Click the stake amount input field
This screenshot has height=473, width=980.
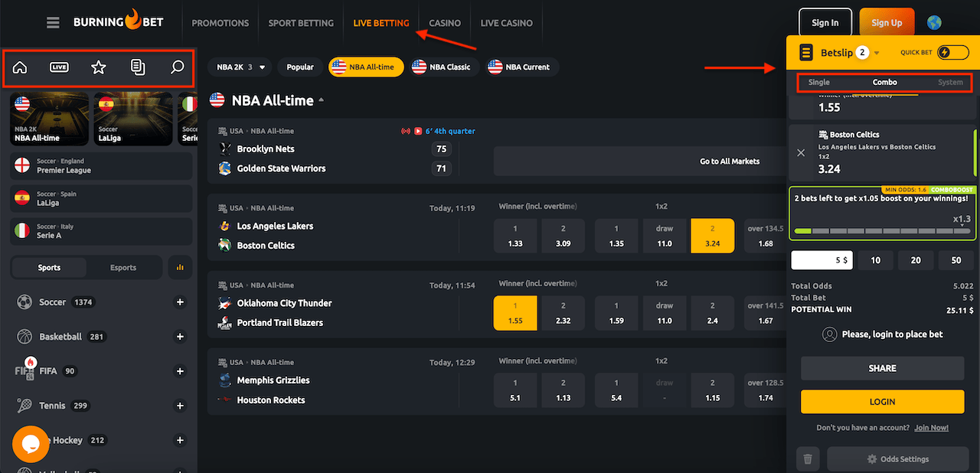822,260
